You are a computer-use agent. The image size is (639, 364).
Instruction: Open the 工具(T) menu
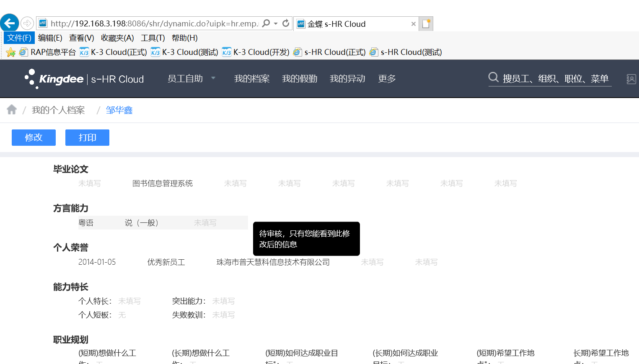point(153,38)
